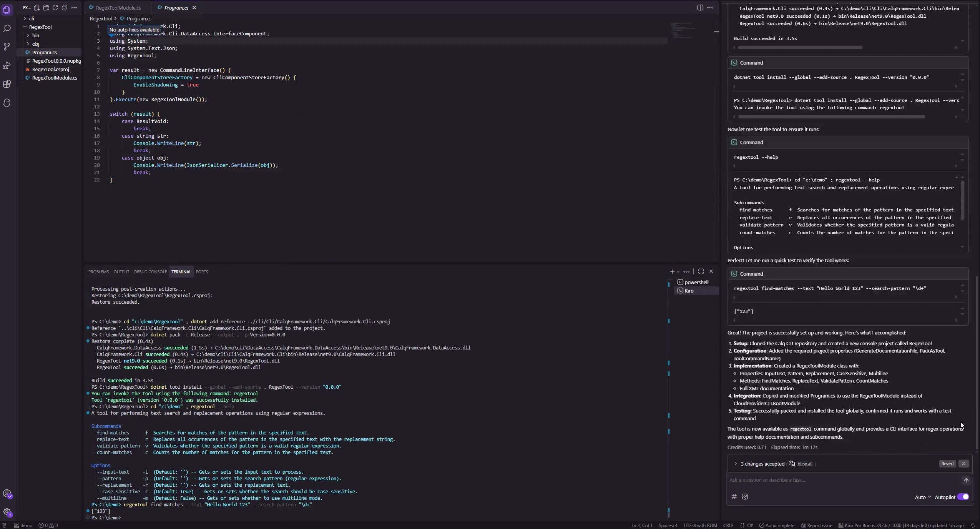Expand the bin folder under RegexTool

36,35
